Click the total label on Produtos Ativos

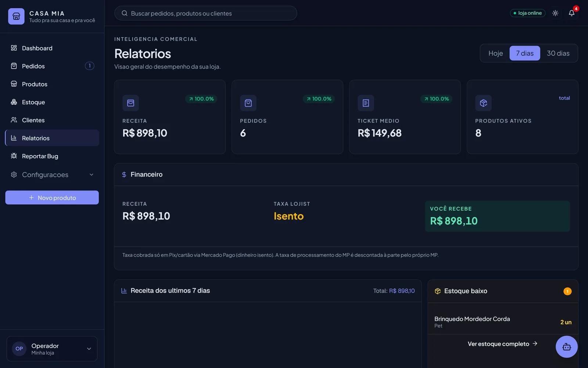pyautogui.click(x=564, y=98)
